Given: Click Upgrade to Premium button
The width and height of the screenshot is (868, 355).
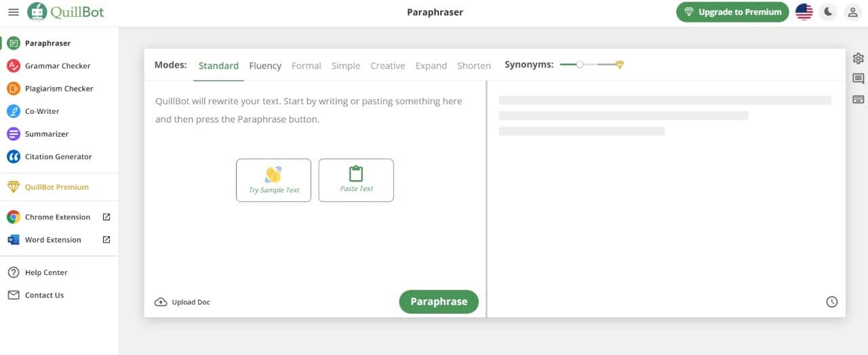Looking at the screenshot, I should [x=732, y=12].
